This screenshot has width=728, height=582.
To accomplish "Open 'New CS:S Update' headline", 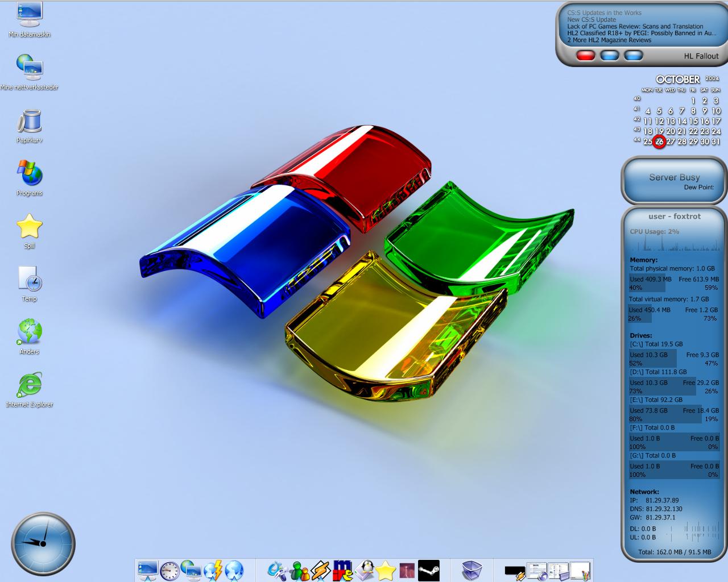I will (x=591, y=19).
